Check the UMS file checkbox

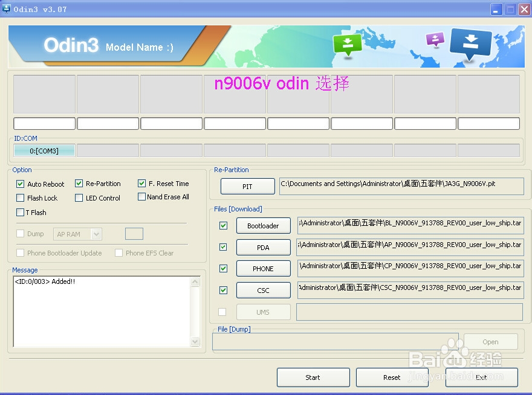(x=222, y=312)
